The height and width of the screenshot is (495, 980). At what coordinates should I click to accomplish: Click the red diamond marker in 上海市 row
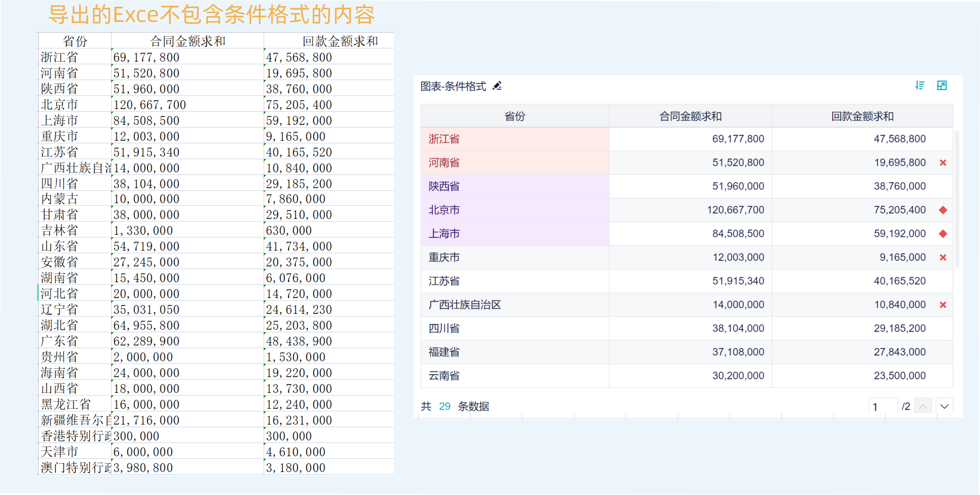943,234
